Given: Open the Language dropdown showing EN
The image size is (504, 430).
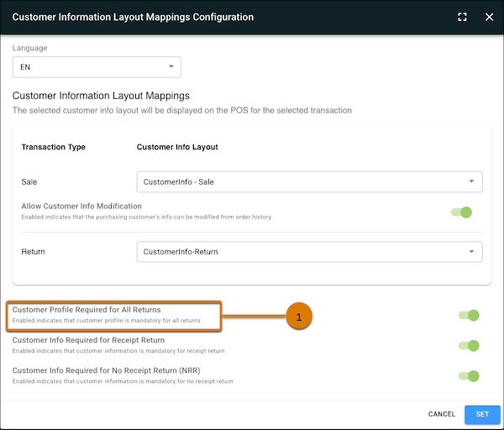Looking at the screenshot, I should coord(97,67).
